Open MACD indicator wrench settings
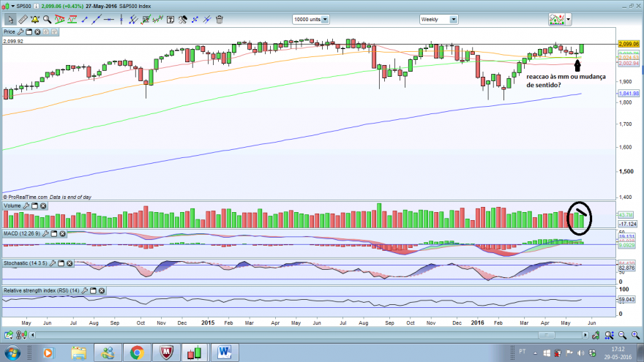This screenshot has width=644, height=362. click(45, 233)
